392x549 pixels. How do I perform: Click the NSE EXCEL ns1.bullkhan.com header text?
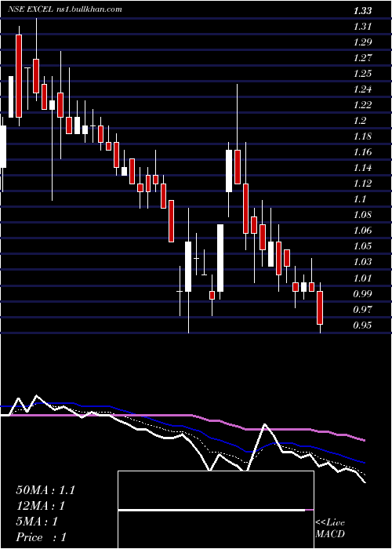pyautogui.click(x=65, y=9)
